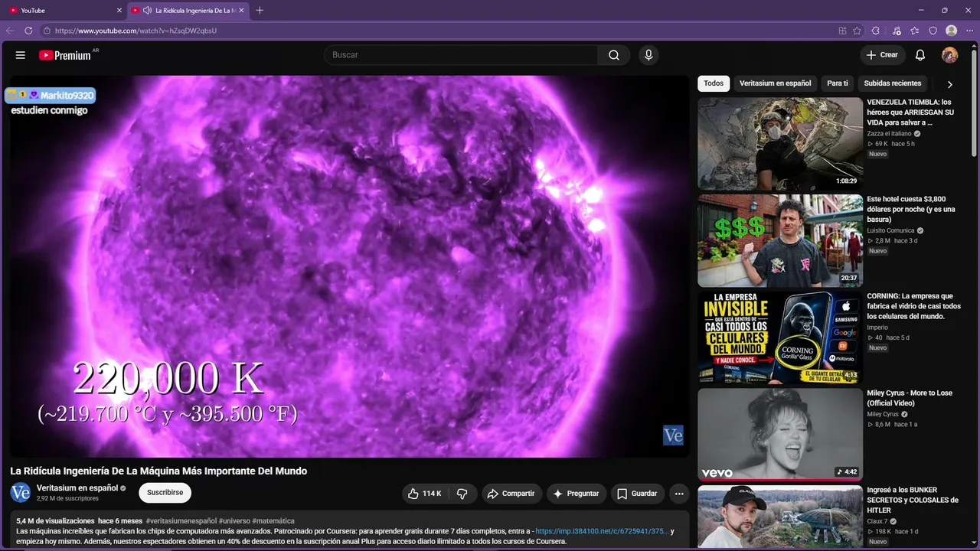Open the notifications bell

(x=920, y=55)
